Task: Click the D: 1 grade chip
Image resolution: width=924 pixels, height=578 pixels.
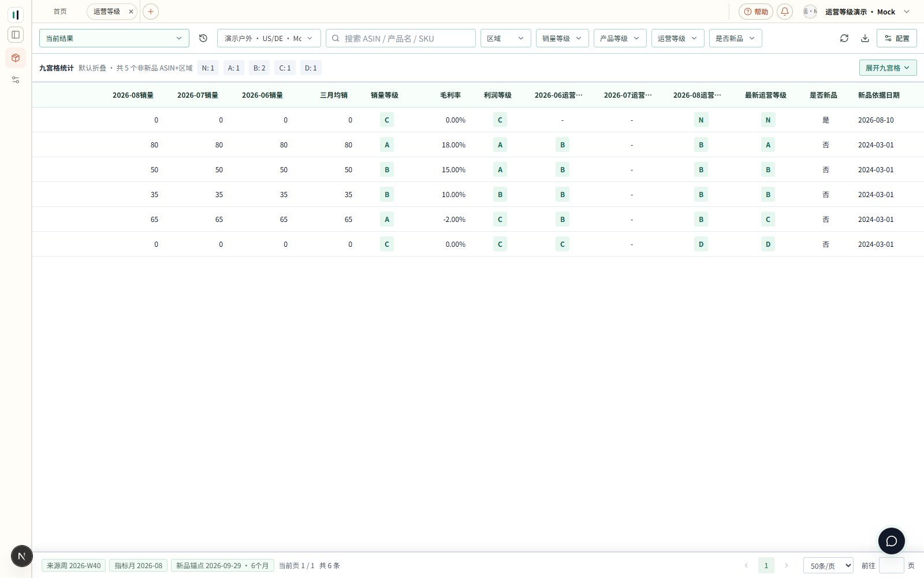Action: [x=311, y=68]
